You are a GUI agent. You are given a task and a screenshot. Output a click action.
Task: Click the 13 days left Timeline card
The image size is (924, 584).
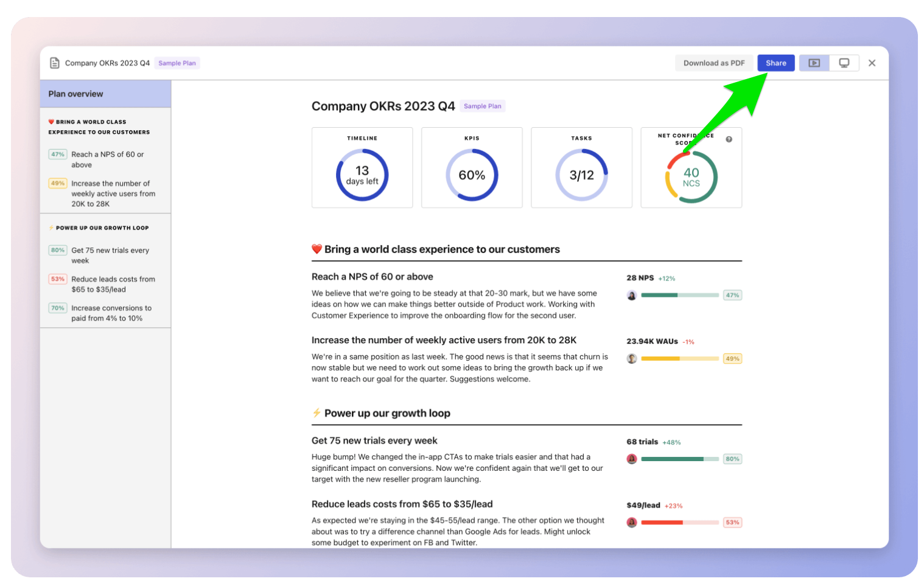pos(362,168)
